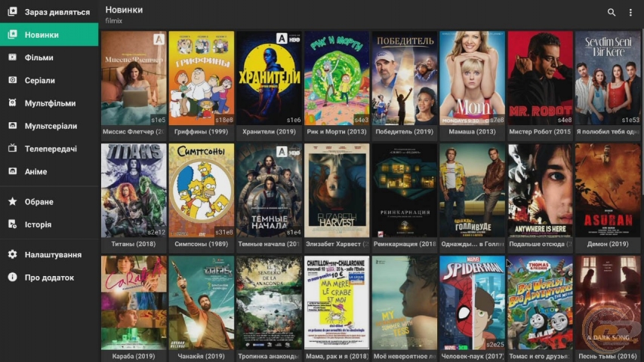This screenshot has width=644, height=362.
Task: Open Тропинка анаконды poster
Action: click(x=269, y=302)
